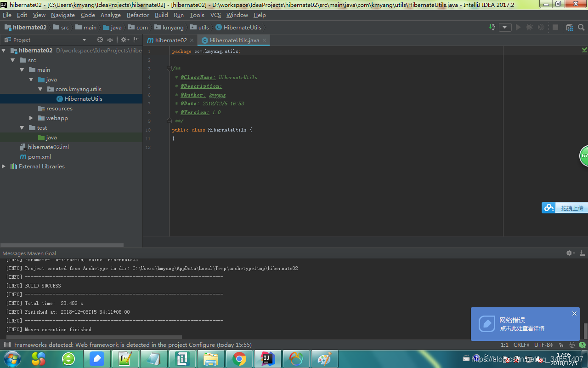
Task: Click the Windows Start button
Action: point(12,359)
